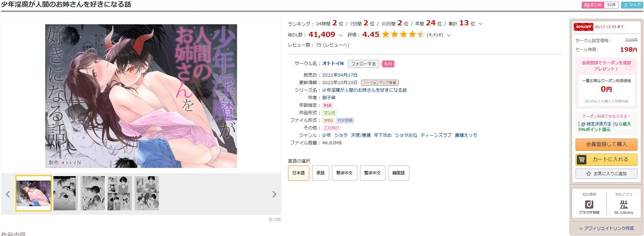
Task: Expand the total downloads chevron
Action: pyautogui.click(x=340, y=35)
